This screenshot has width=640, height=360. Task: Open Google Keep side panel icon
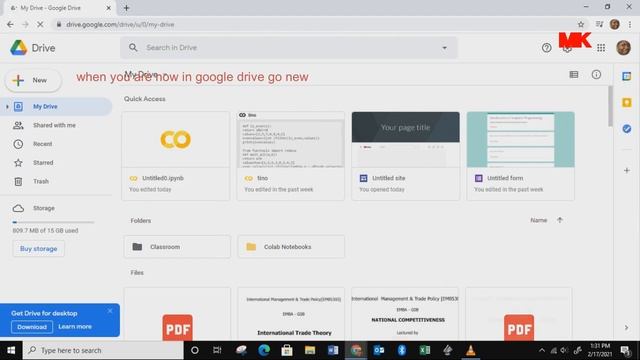[x=627, y=102]
